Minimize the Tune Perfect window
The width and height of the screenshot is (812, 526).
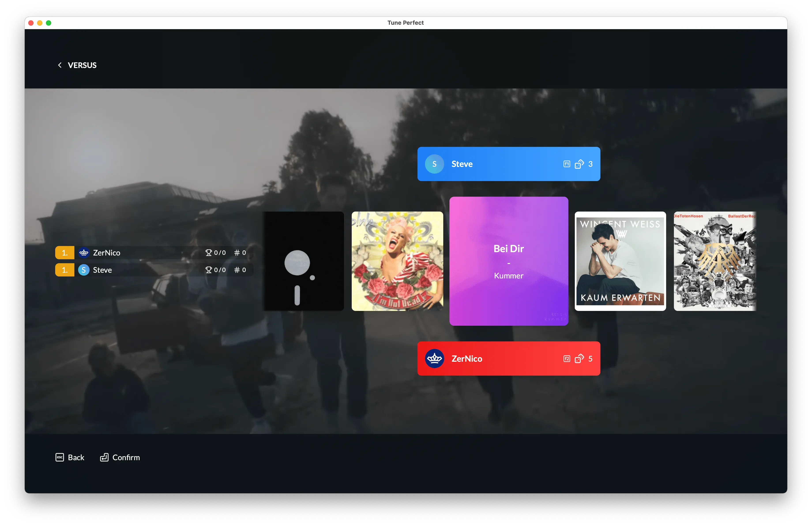[x=39, y=23]
